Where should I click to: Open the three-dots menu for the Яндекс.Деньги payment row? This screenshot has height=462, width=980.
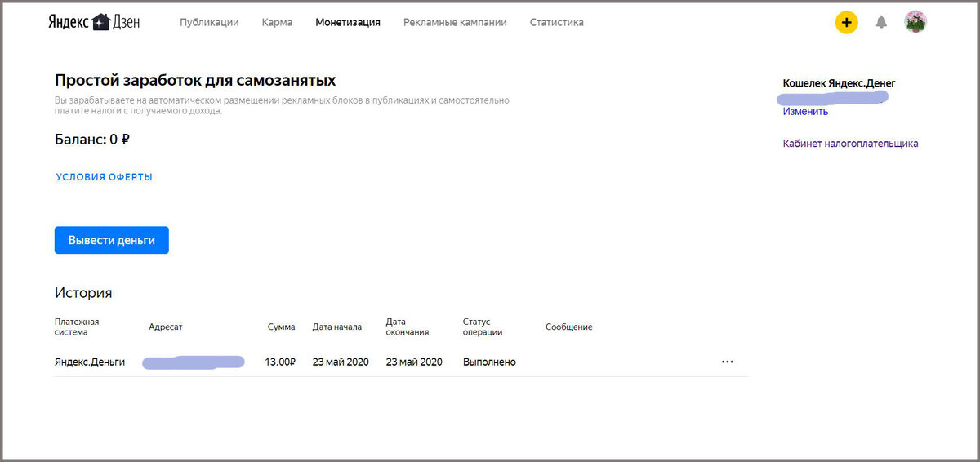(728, 362)
